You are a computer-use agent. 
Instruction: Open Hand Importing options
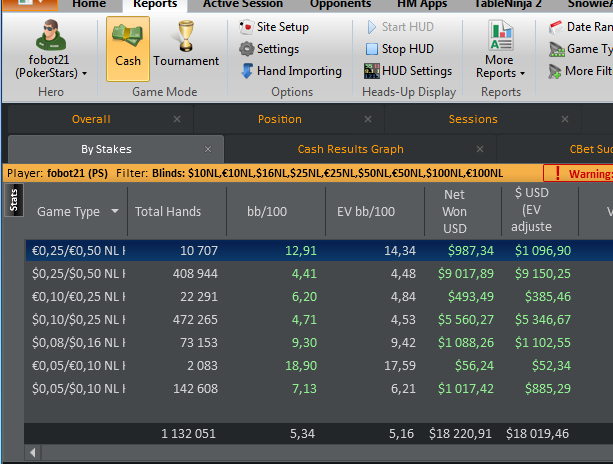point(291,71)
